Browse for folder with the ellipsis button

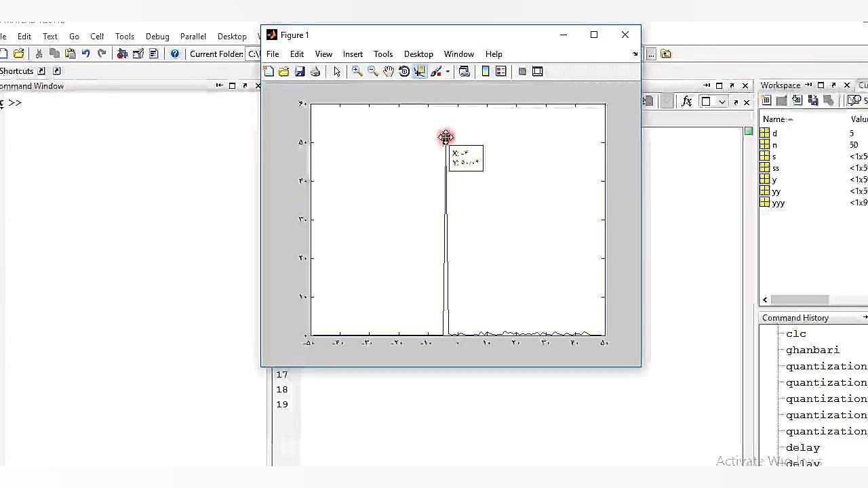click(650, 54)
